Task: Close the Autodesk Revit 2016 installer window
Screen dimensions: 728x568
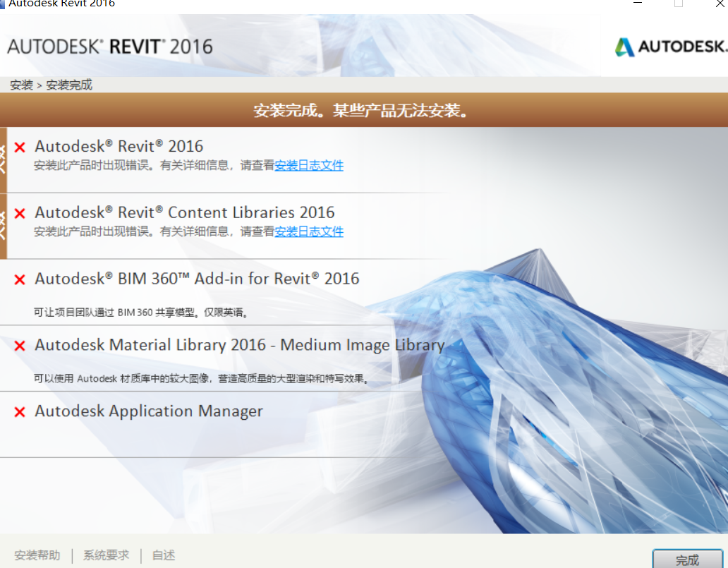Action: pyautogui.click(x=720, y=4)
